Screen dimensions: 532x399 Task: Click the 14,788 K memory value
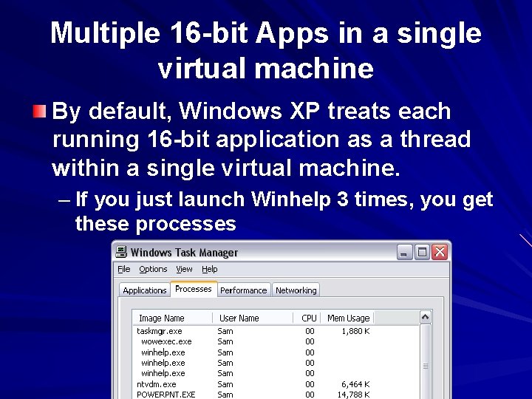pos(353,395)
